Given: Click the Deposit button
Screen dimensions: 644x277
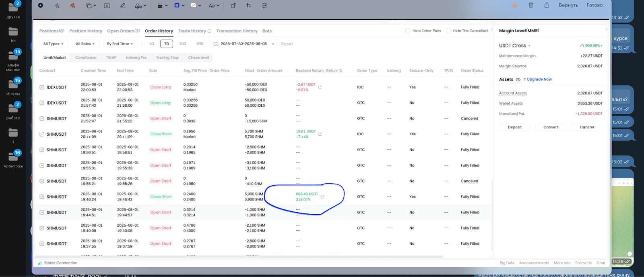Looking at the screenshot, I should point(515,127).
